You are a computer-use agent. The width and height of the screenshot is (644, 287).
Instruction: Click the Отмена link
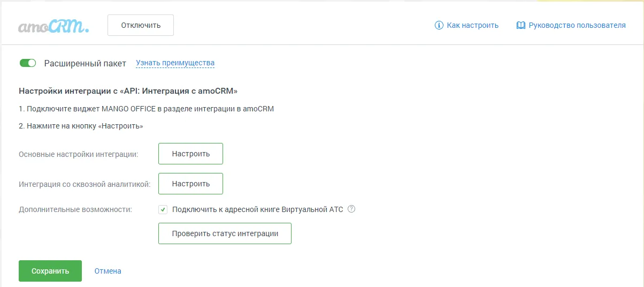[x=108, y=271]
